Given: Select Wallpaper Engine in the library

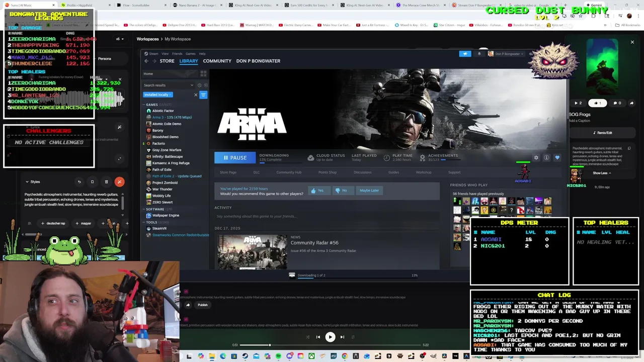Looking at the screenshot, I should (x=166, y=215).
